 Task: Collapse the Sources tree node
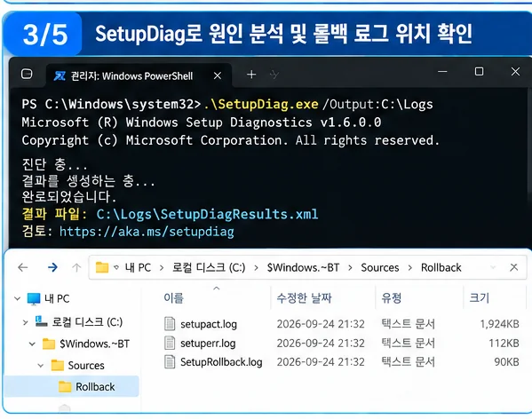tap(40, 366)
